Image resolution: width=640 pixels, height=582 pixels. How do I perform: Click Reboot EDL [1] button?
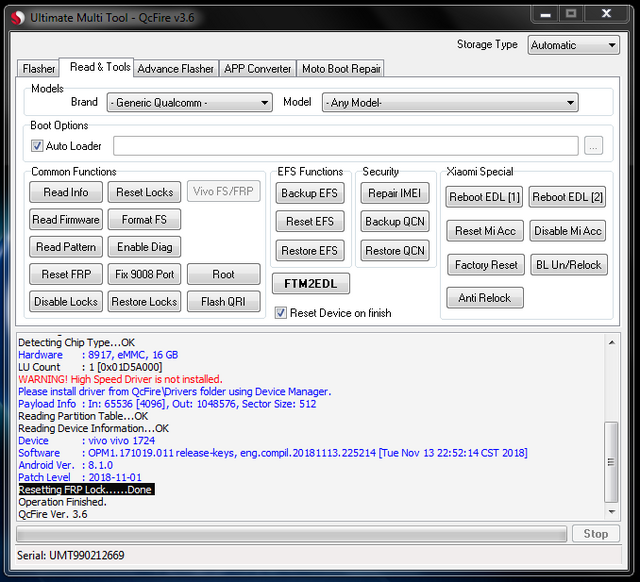[x=484, y=197]
